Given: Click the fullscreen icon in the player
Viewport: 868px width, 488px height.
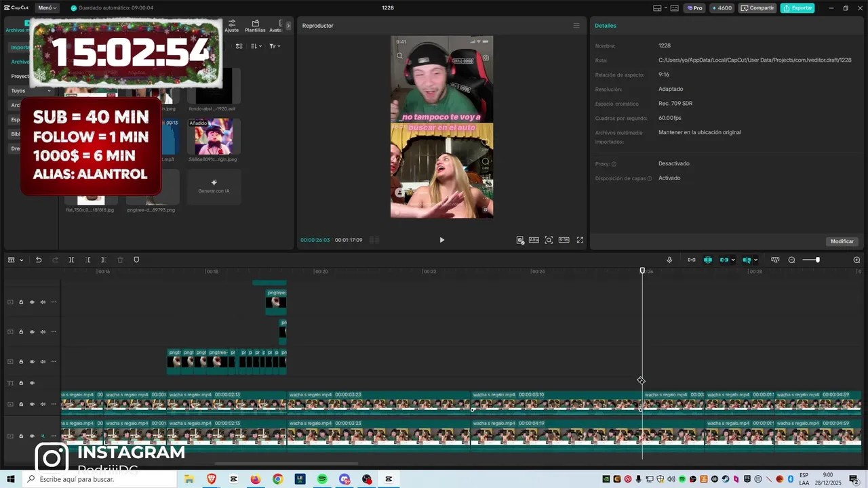Looking at the screenshot, I should point(580,240).
